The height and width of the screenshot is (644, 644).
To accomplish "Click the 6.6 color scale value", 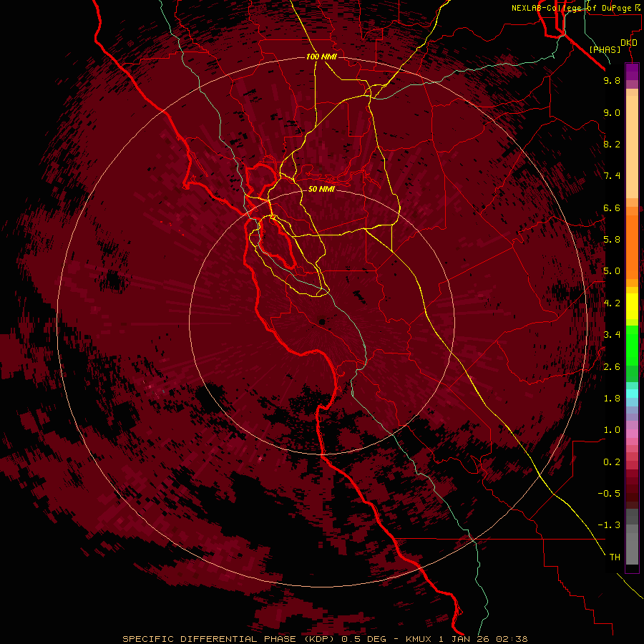I will [x=612, y=208].
